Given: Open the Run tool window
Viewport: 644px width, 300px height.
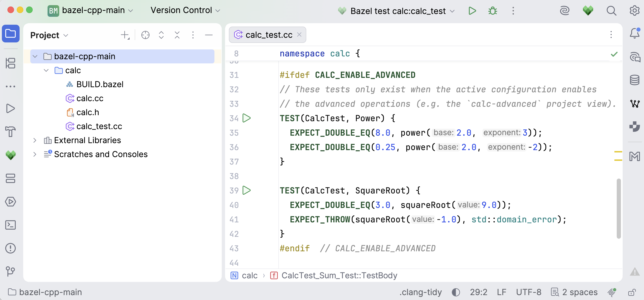Looking at the screenshot, I should pos(10,108).
